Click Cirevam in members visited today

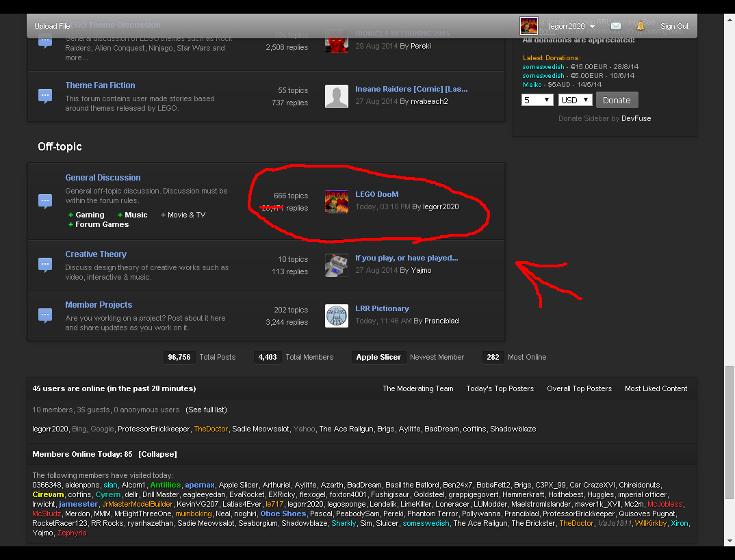[48, 494]
